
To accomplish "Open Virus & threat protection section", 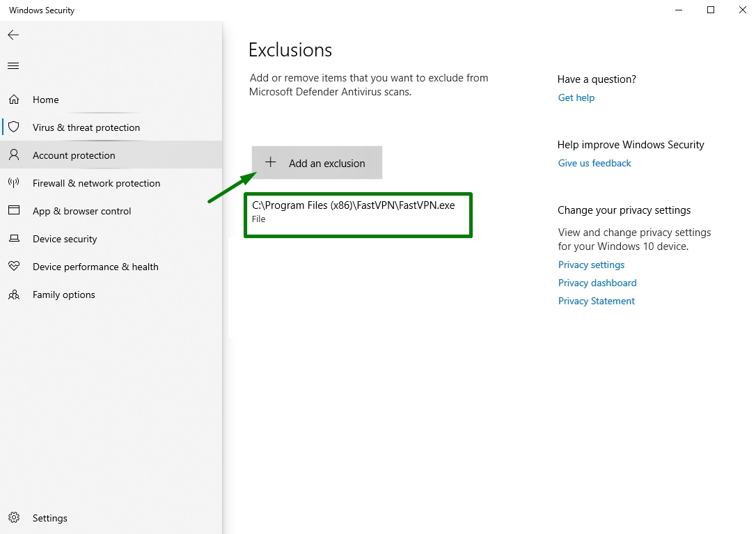I will 111,127.
